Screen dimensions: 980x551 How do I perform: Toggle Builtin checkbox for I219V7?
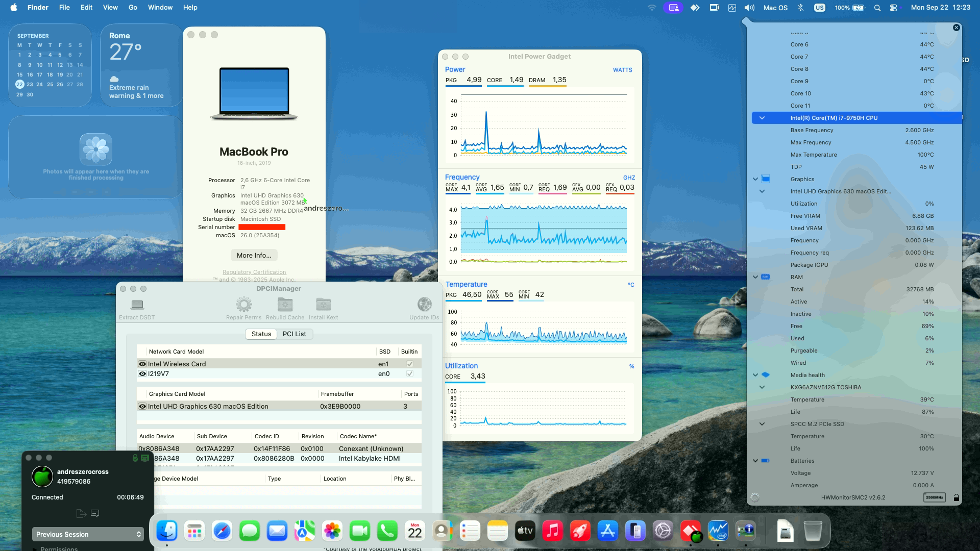409,373
